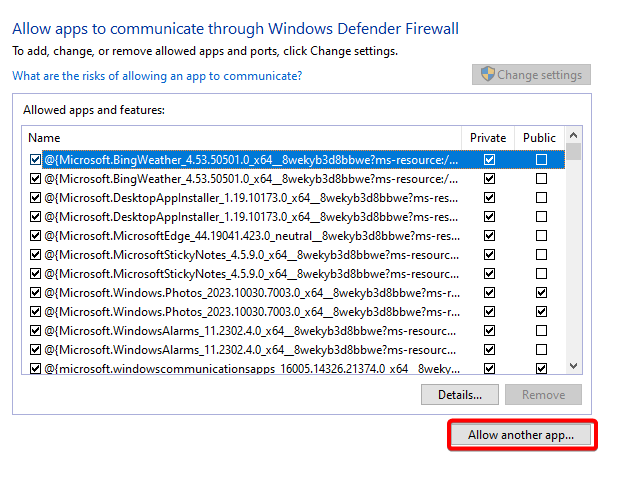620x493 pixels.
Task: Toggle Private checkbox in the highlighted BingWeather row
Action: tap(489, 160)
